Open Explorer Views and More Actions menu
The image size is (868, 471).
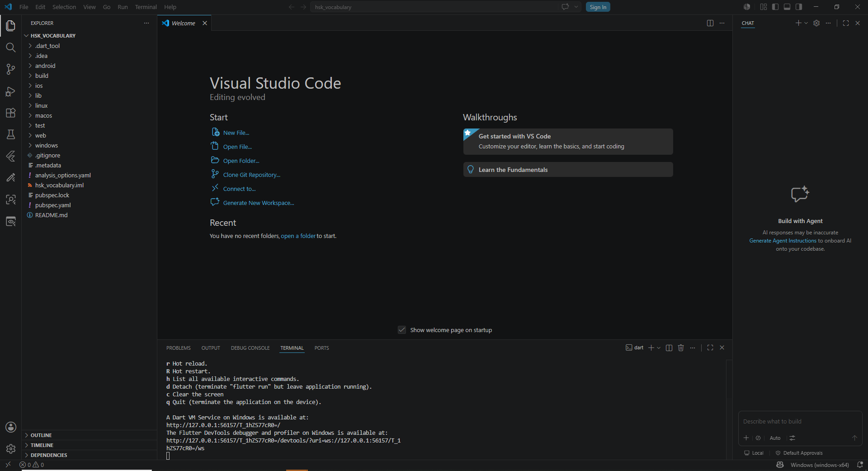(x=146, y=23)
